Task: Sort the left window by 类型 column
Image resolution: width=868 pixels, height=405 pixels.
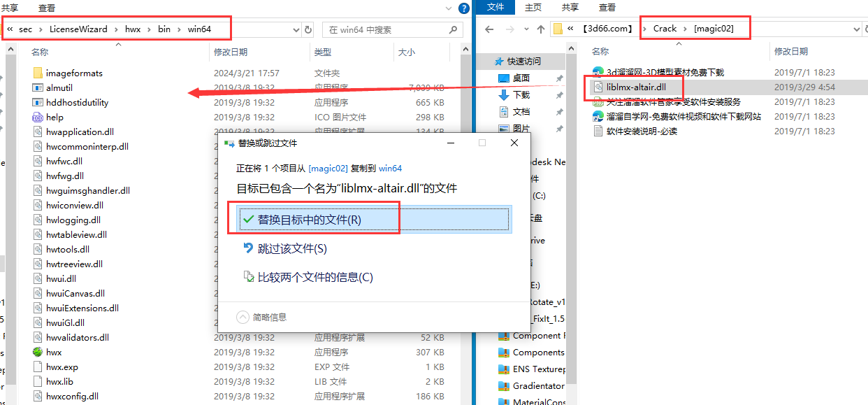Action: 322,52
